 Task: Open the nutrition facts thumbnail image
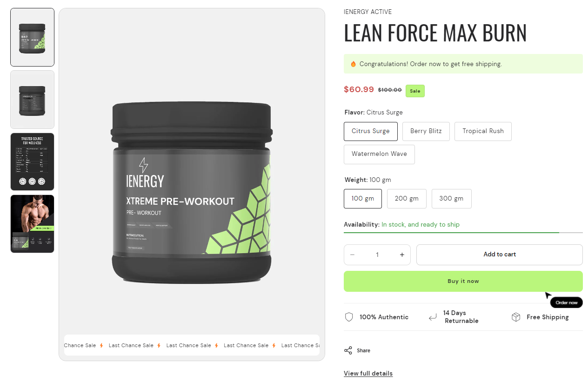(x=33, y=162)
